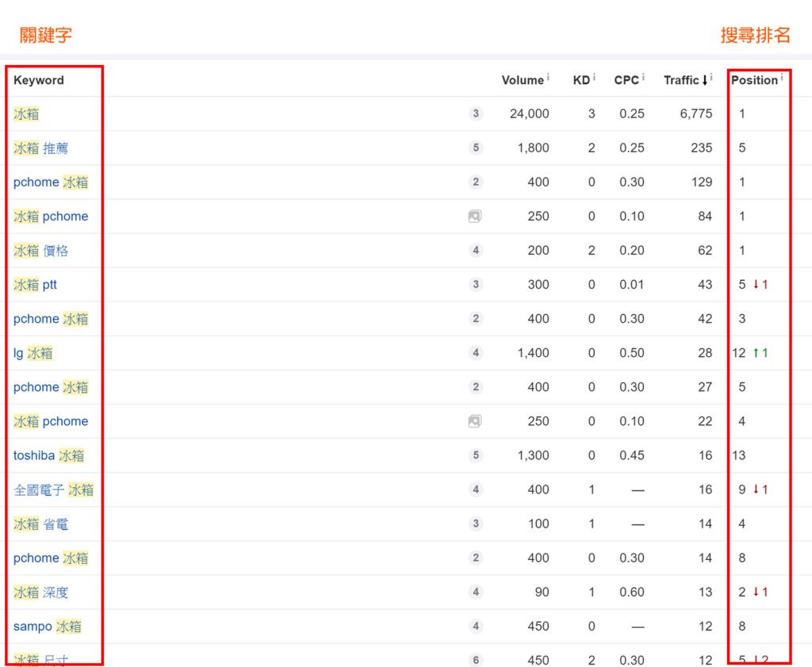The image size is (812, 667).
Task: Open the 冰箱 ptt keyword link
Action: point(35,285)
